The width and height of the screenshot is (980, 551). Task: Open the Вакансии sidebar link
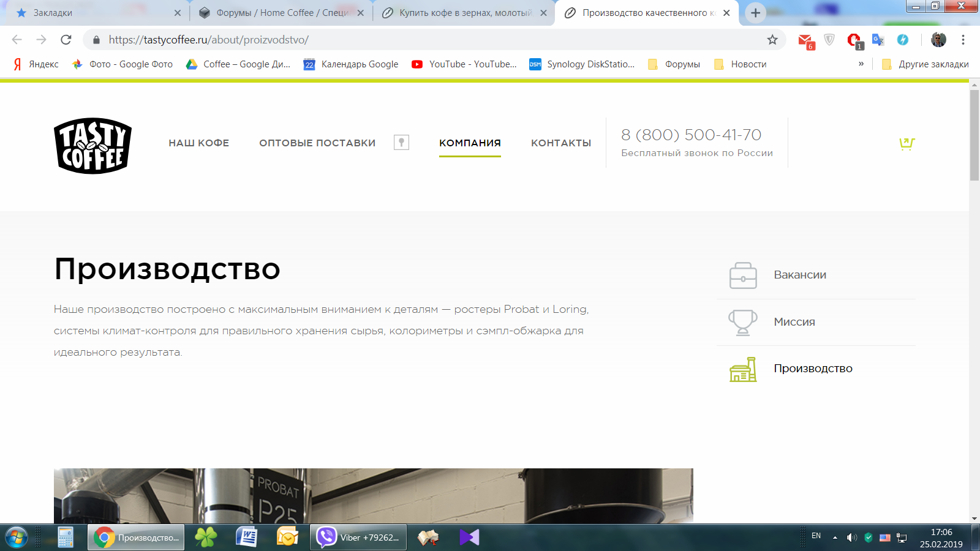point(800,275)
